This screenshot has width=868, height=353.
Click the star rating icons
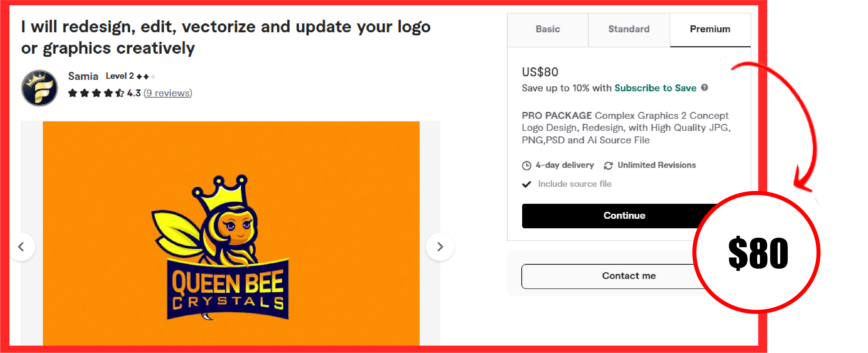tap(96, 93)
